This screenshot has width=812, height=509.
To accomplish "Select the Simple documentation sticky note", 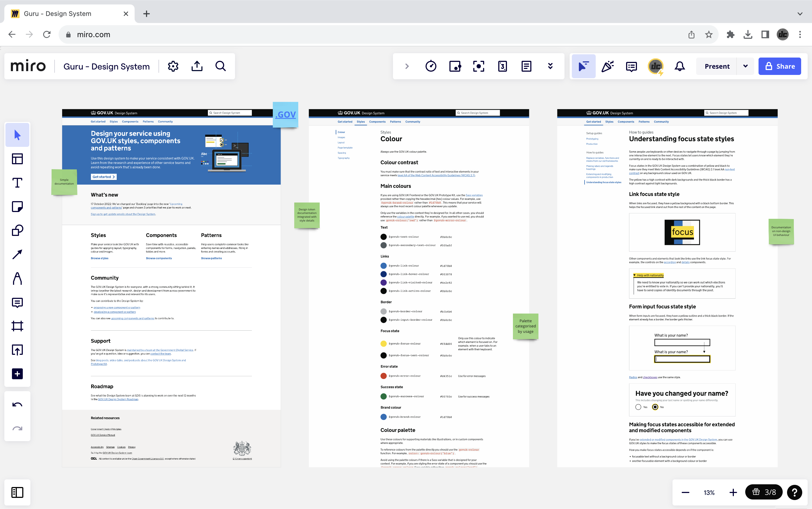I will (64, 182).
